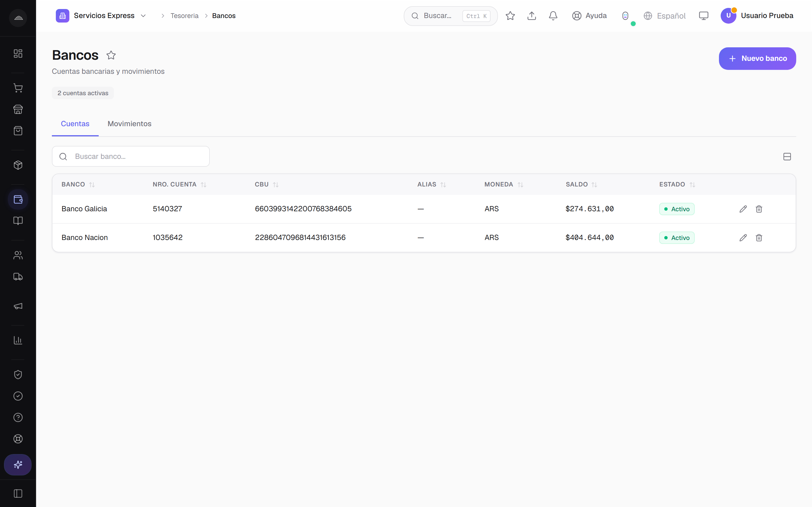Screen dimensions: 812x507
Task: Click the AI sparkle assistant button
Action: pos(18,465)
